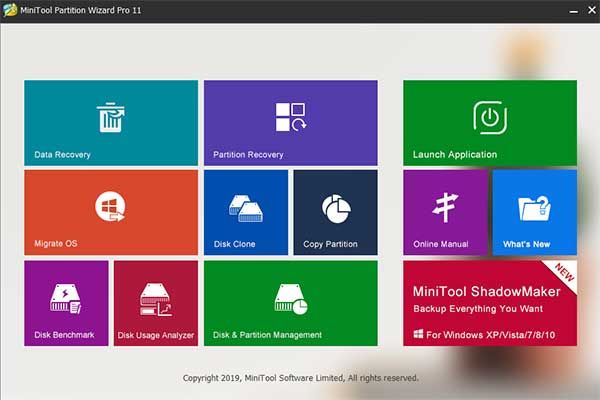Open the Online Manual label
Viewport: 600px width, 400px height.
(440, 244)
